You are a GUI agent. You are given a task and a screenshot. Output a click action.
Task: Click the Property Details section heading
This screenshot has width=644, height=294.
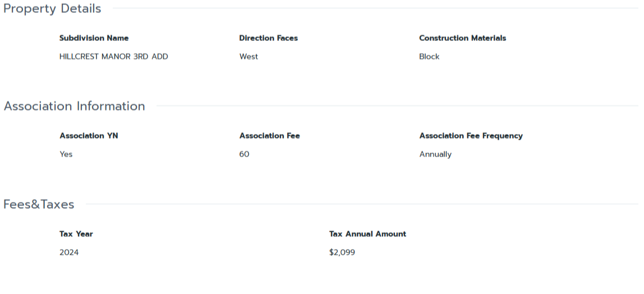[x=52, y=9]
